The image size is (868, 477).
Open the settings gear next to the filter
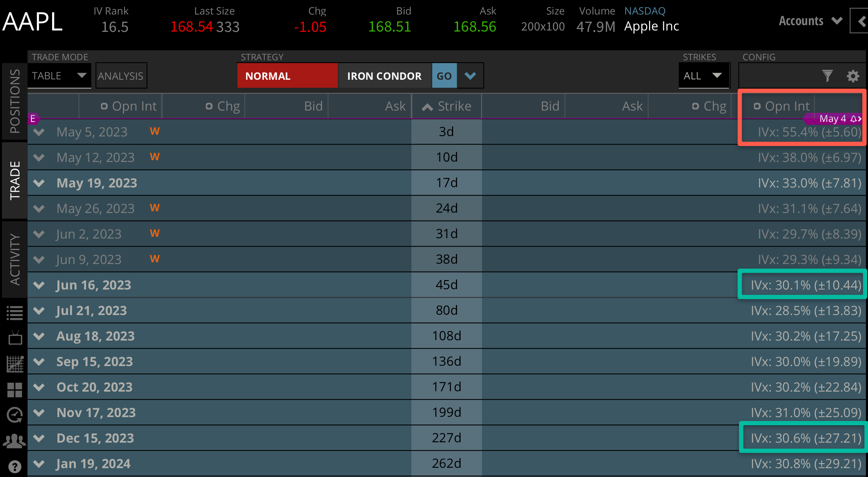point(853,76)
